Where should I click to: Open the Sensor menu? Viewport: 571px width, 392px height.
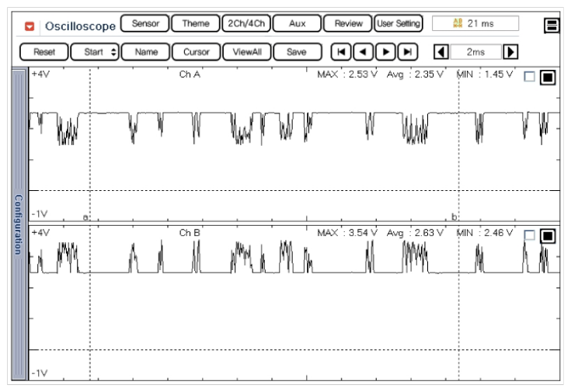(x=145, y=23)
